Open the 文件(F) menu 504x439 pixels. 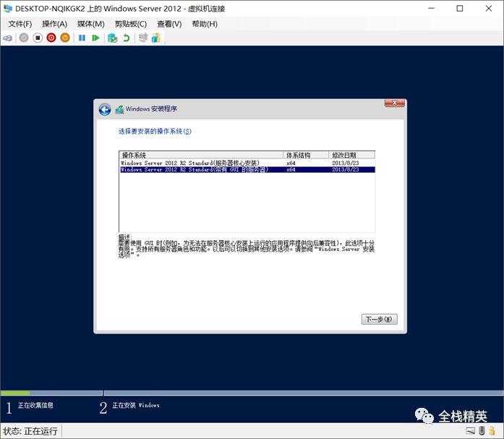(20, 24)
